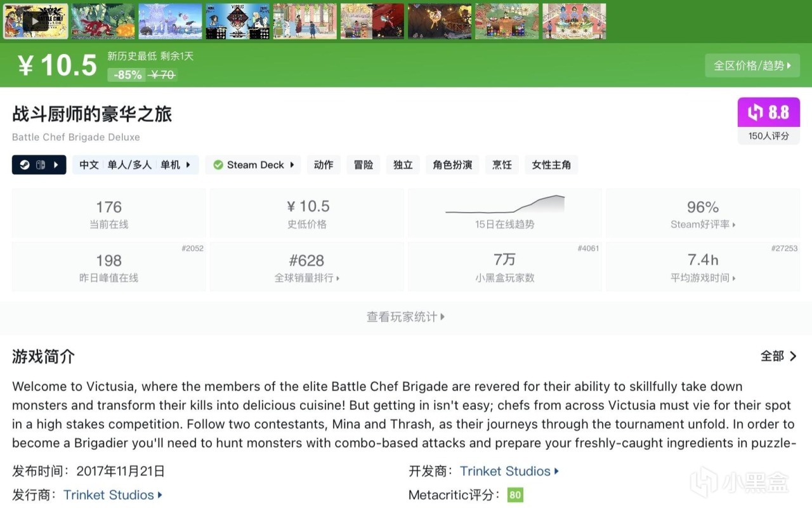Open the red dragon forest screenshot thumbnail

[x=103, y=22]
